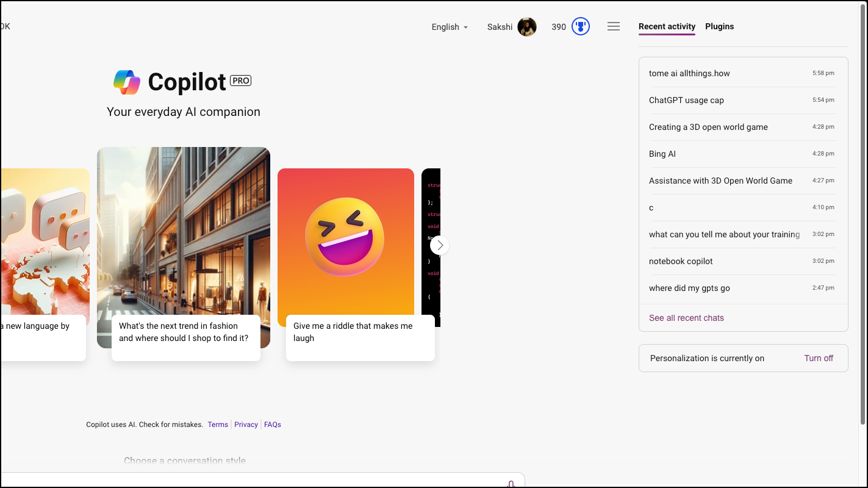
Task: Click the PRO badge beside Copilot
Action: click(x=241, y=81)
